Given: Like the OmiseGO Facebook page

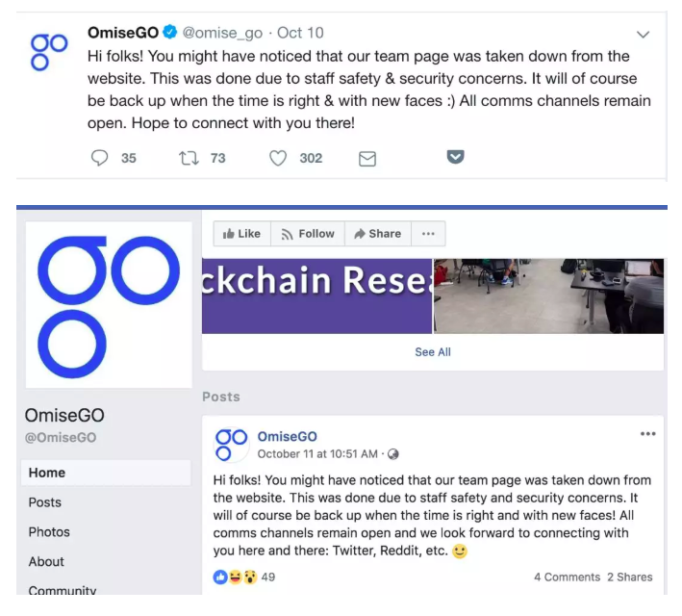Looking at the screenshot, I should coord(241,234).
